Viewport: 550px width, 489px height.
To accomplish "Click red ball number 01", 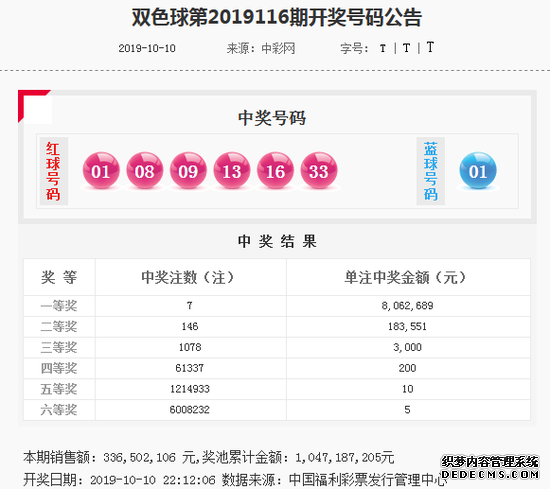I will (101, 170).
